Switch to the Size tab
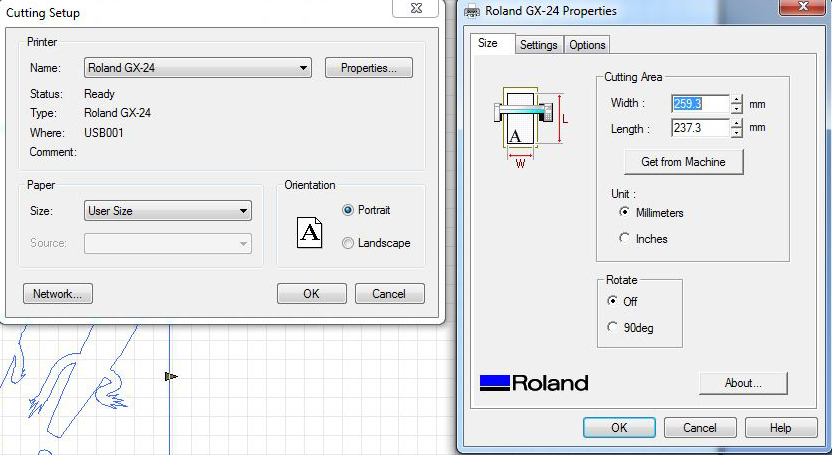 (492, 43)
